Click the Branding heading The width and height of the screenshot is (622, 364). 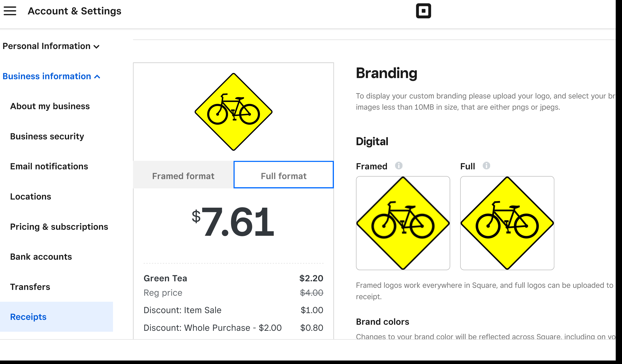coord(386,73)
